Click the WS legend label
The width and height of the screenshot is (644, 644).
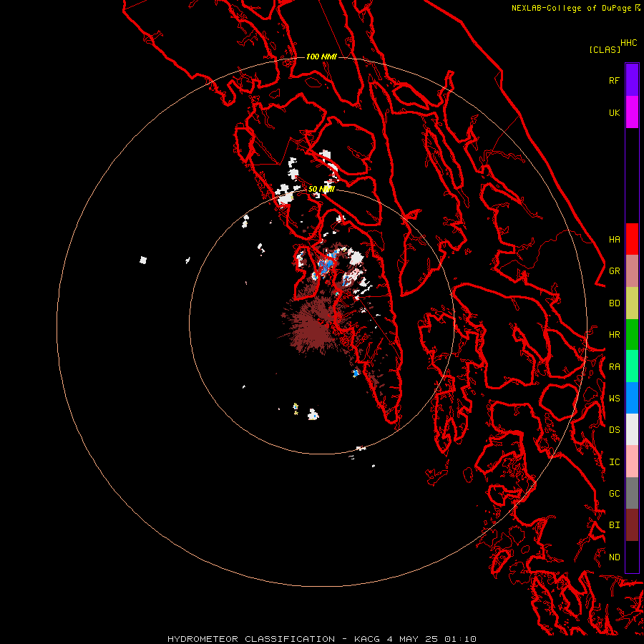pyautogui.click(x=614, y=399)
